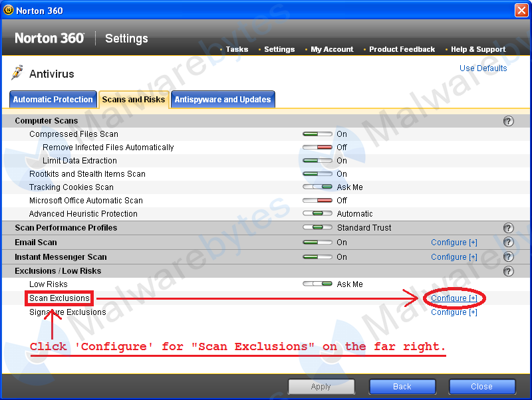Click the Limit Data Extraction label

point(80,161)
